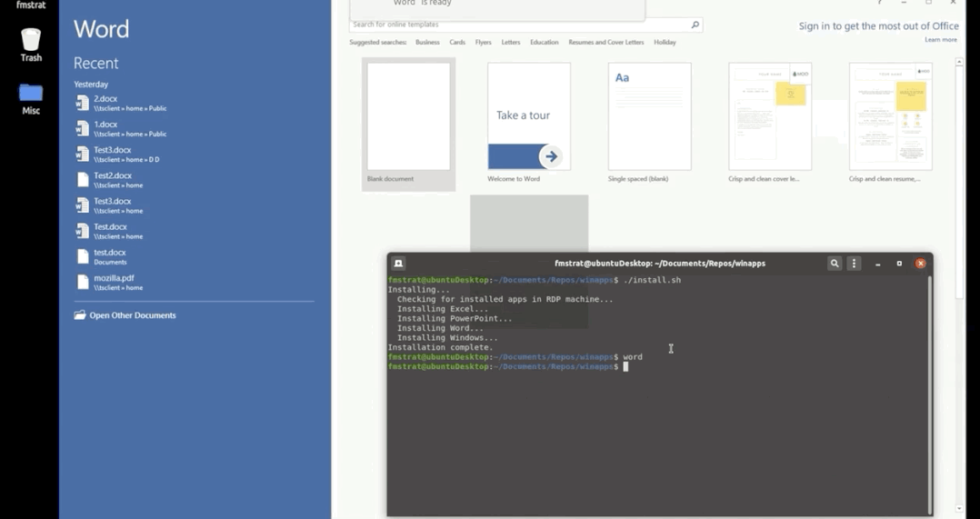Open recent file 2.docx
980x519 pixels.
[194, 103]
